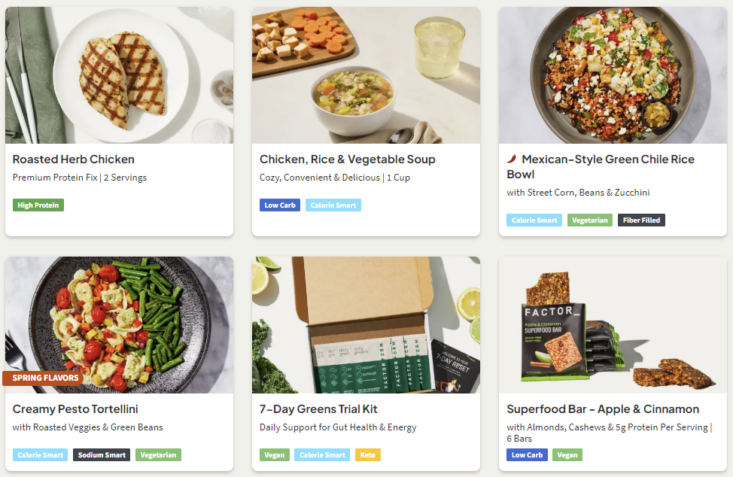The height and width of the screenshot is (477, 733).
Task: Select the Vegan tag on Superfood Bar
Action: pos(567,455)
